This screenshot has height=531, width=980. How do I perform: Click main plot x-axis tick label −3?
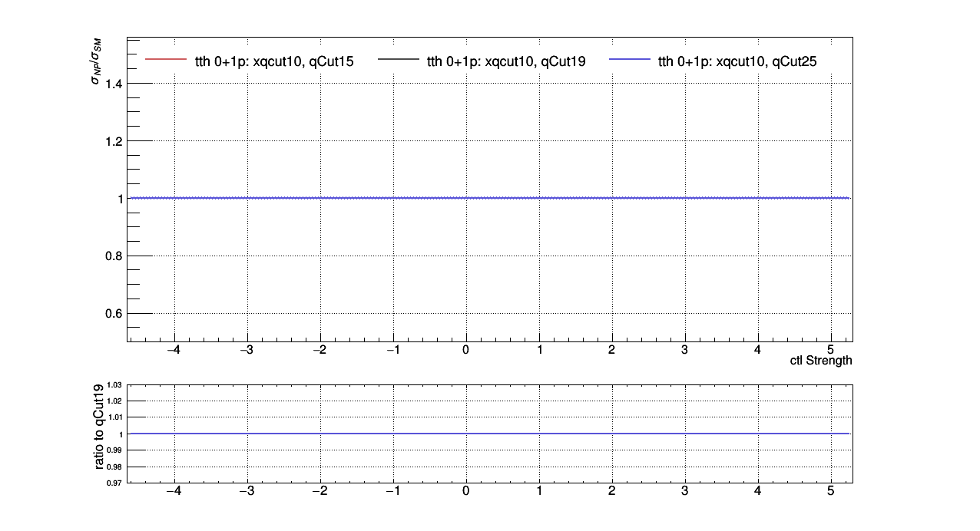[x=247, y=349]
